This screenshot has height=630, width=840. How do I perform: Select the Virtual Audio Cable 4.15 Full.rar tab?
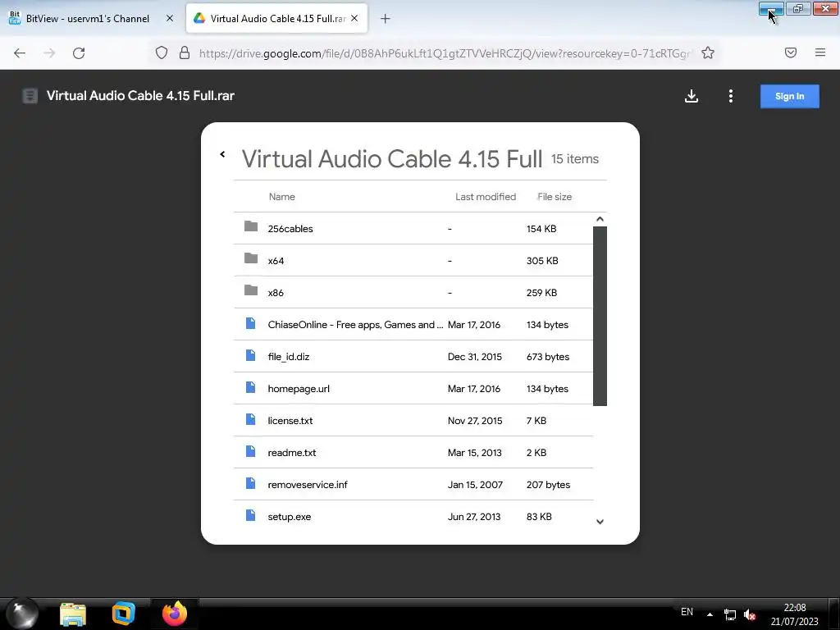(277, 19)
